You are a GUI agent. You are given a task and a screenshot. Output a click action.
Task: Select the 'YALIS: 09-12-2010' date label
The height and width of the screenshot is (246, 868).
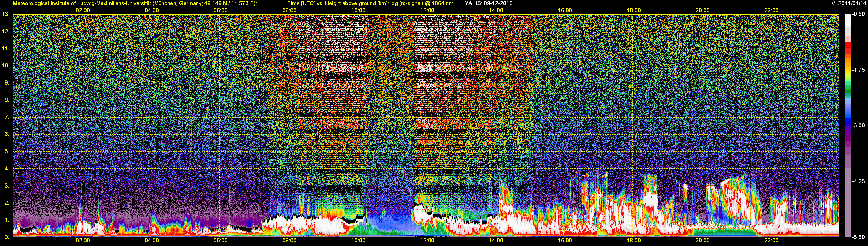point(489,3)
